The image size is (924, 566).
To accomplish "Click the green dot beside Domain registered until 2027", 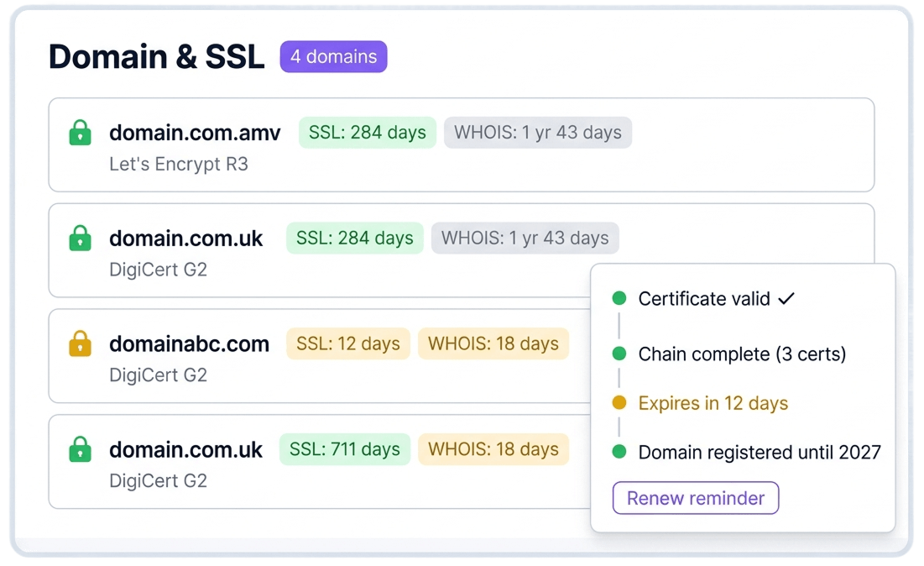I will (x=619, y=452).
